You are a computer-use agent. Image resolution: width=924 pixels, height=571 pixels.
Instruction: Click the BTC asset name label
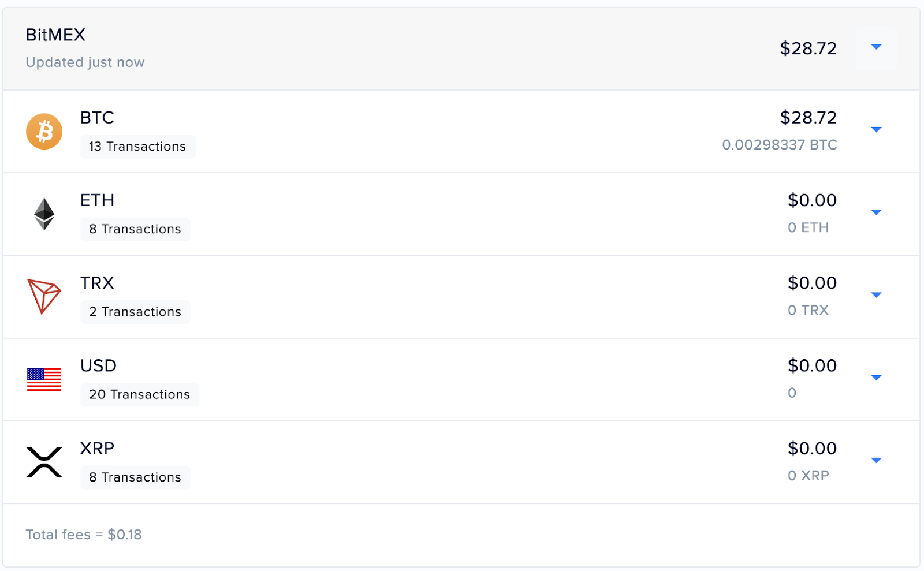click(97, 118)
